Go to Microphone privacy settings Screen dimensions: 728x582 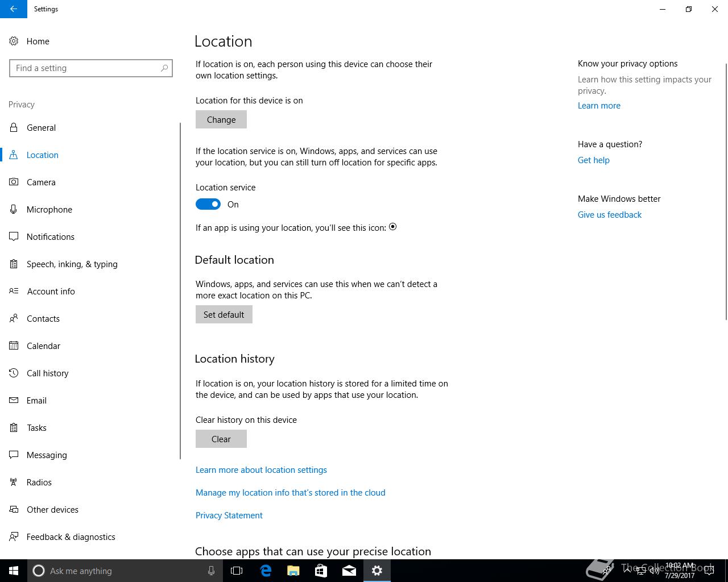(x=91, y=209)
